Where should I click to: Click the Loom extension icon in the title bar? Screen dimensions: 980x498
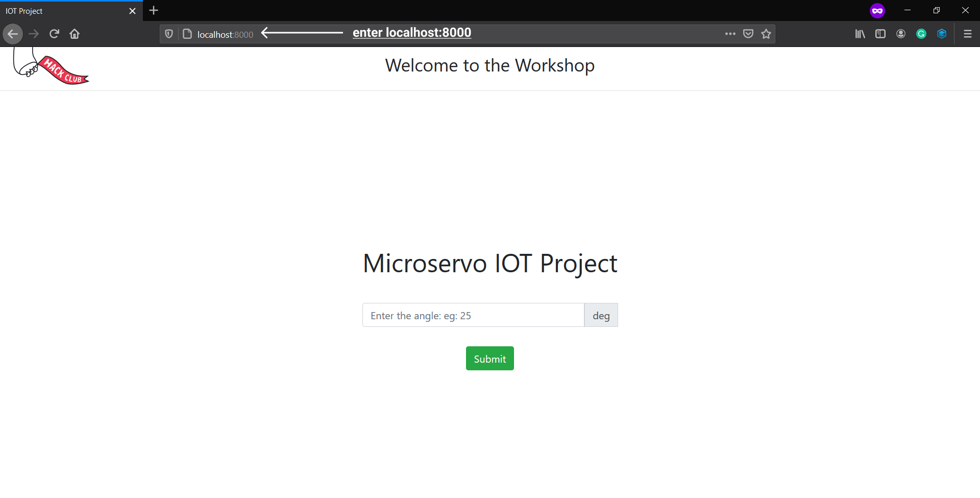tap(877, 10)
